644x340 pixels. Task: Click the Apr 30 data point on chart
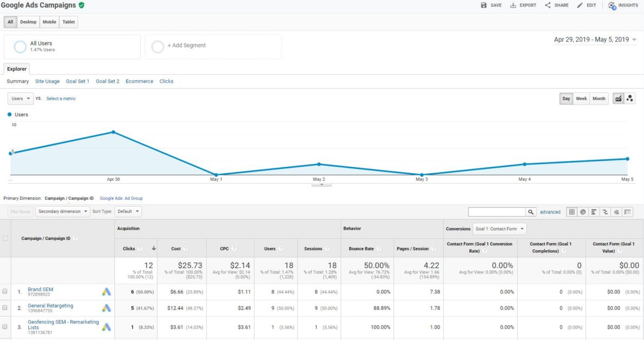[x=113, y=132]
